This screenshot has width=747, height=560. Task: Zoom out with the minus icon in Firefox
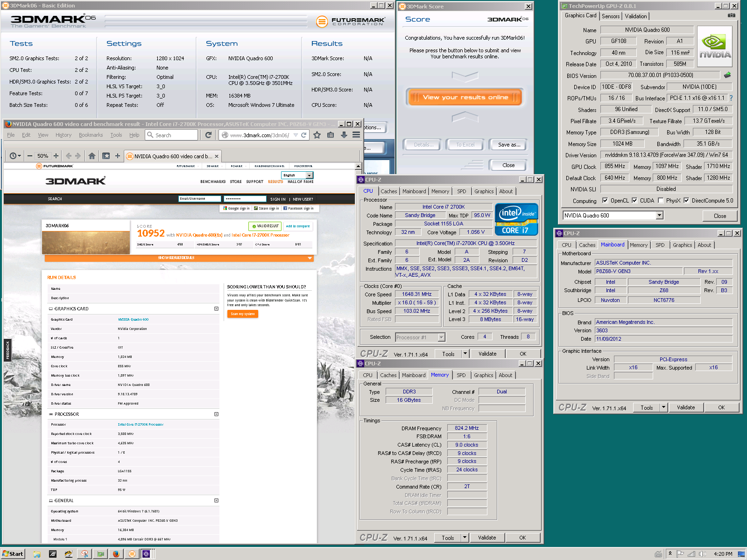point(30,156)
